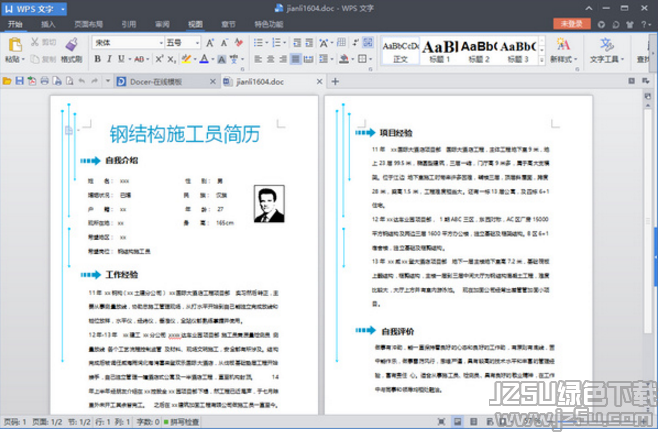Increase paragraph indent
The width and height of the screenshot is (659, 432).
pyautogui.click(x=309, y=42)
